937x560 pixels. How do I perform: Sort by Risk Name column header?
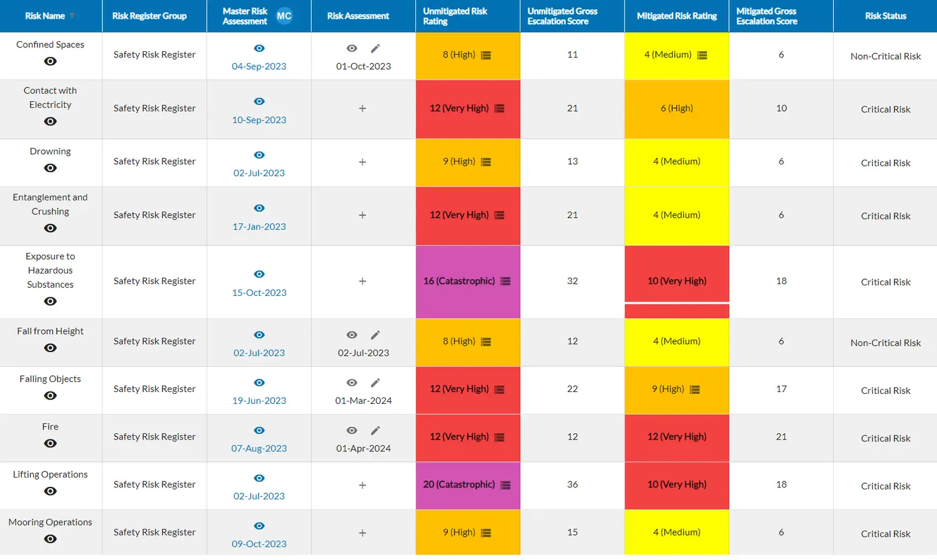point(45,16)
